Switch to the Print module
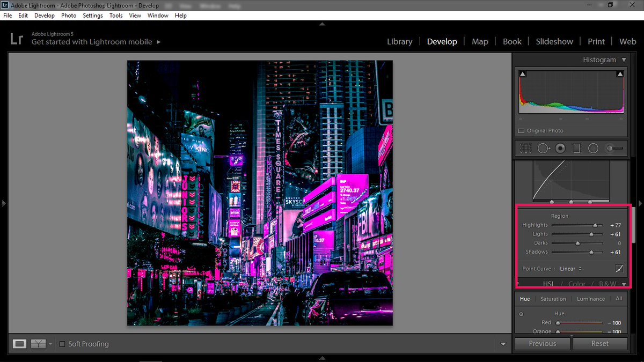Viewport: 644px width, 362px height. 596,41
